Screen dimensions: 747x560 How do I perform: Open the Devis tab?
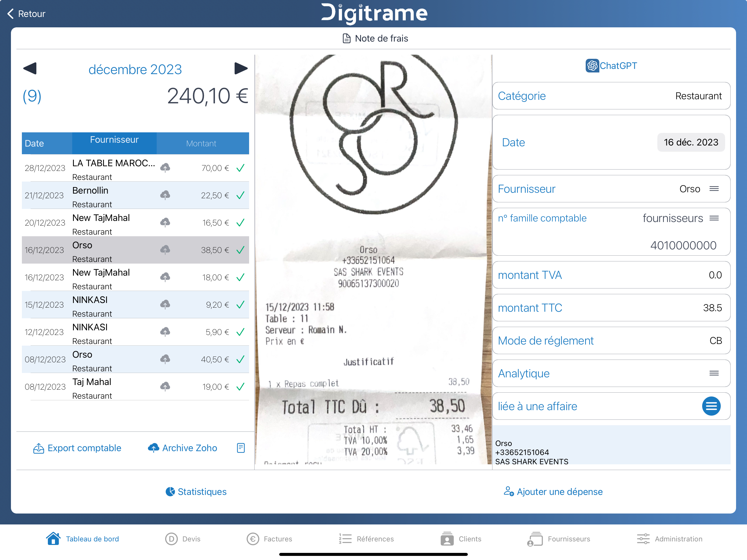click(x=183, y=539)
